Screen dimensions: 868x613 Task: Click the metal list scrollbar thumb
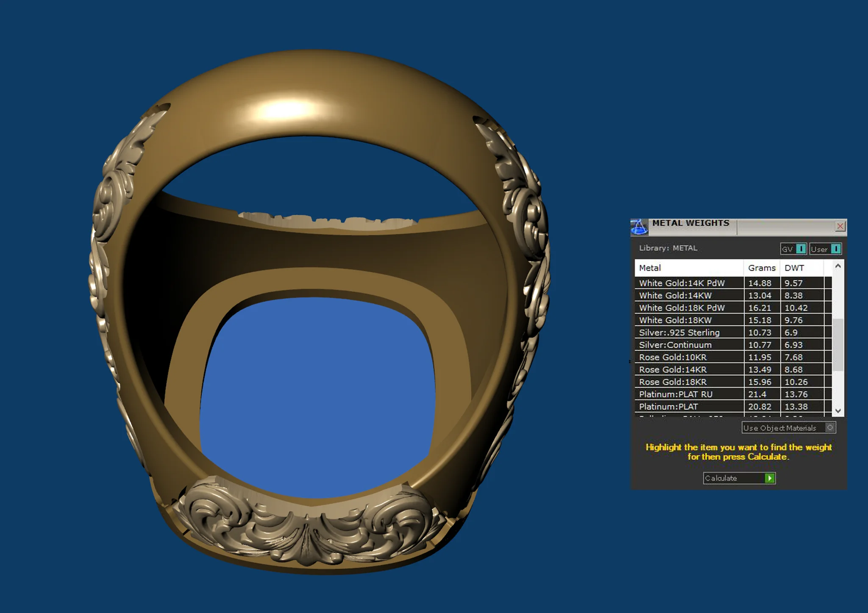[838, 345]
